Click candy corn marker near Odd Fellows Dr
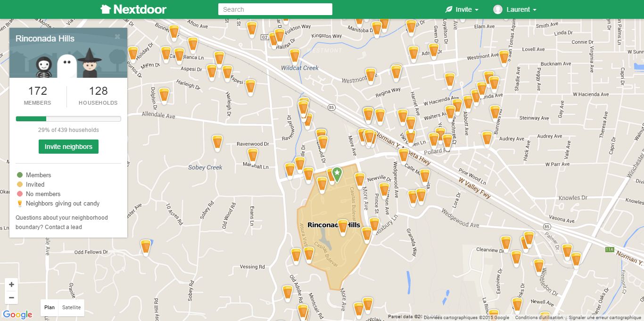The width and height of the screenshot is (644, 321). coord(146,248)
